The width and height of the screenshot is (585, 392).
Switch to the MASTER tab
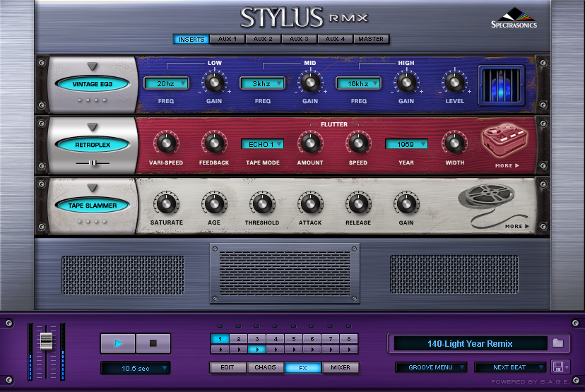pos(371,39)
